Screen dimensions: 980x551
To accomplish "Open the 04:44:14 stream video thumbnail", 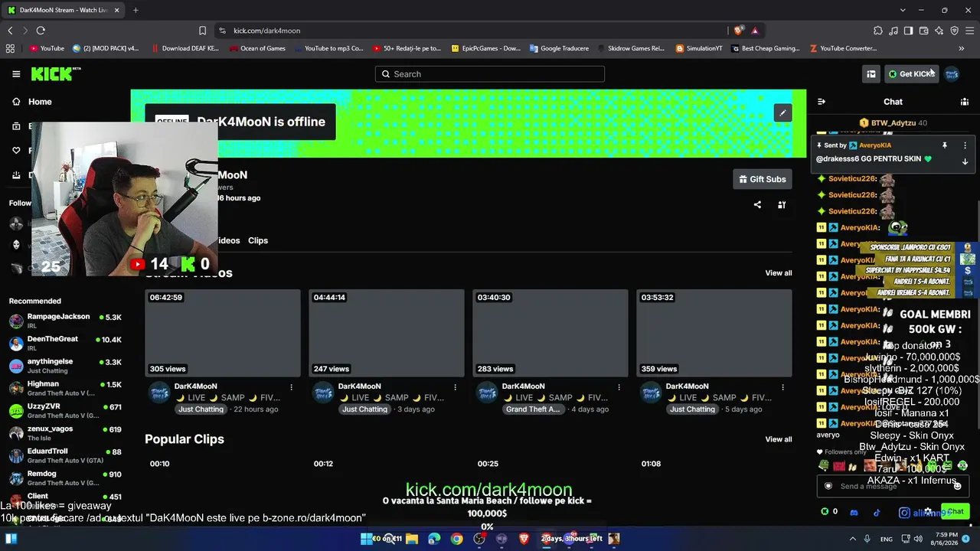I will tap(387, 333).
